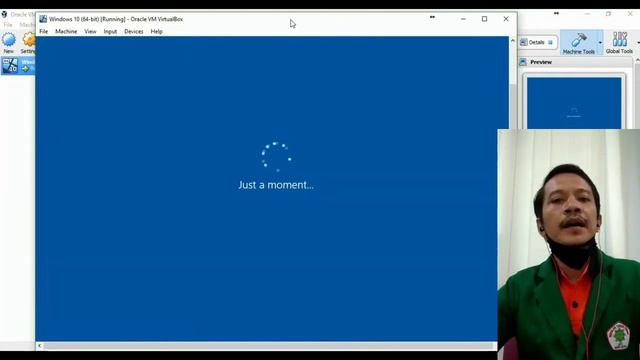Viewport: 640px width, 360px height.
Task: Open the Help menu in VM window
Action: pyautogui.click(x=156, y=31)
